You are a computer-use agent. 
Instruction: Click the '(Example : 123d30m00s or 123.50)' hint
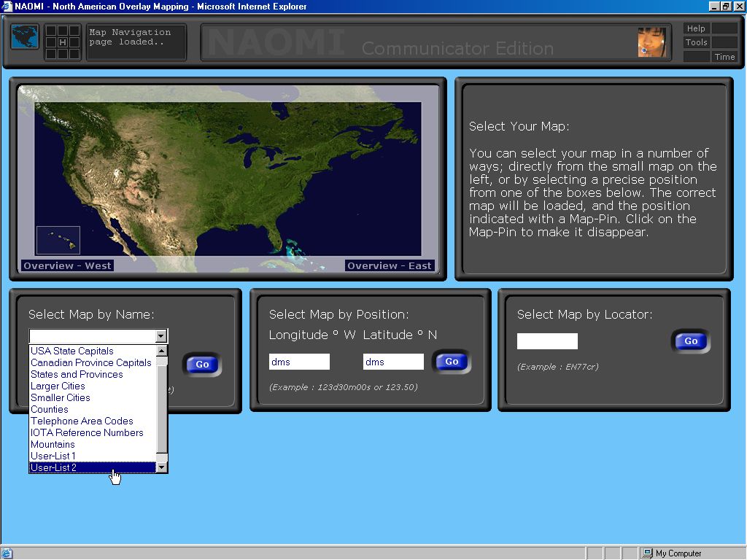[344, 387]
